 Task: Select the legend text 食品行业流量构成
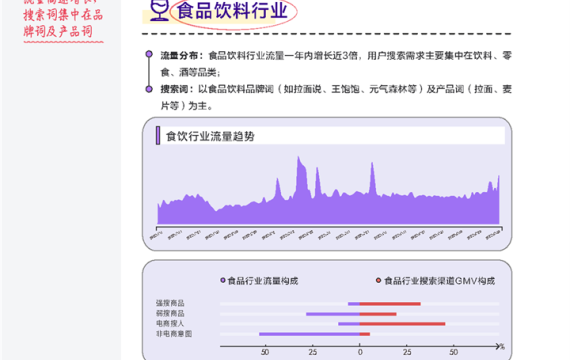pyautogui.click(x=262, y=281)
